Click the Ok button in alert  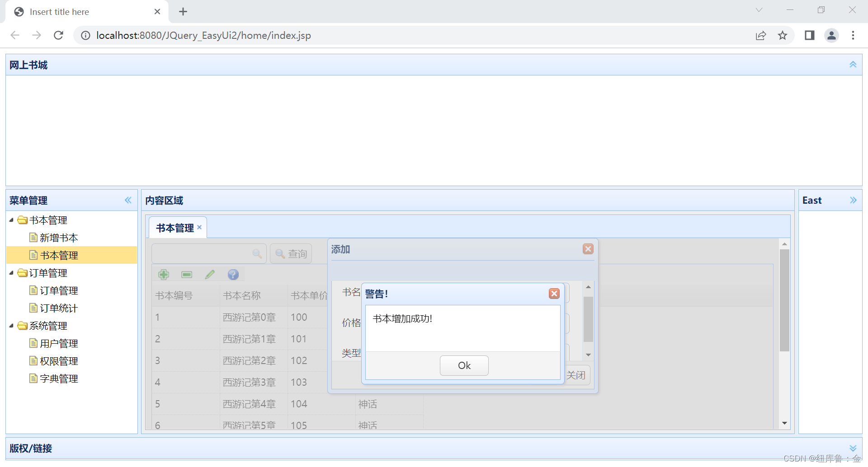tap(464, 365)
